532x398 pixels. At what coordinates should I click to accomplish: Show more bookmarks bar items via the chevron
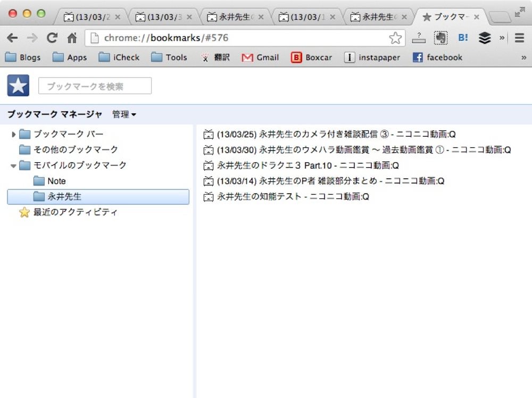(x=524, y=57)
